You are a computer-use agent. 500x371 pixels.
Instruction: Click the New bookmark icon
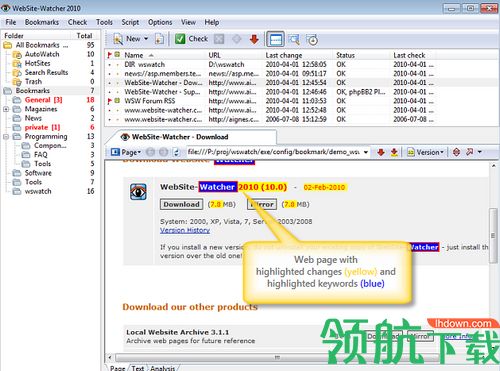coord(118,39)
